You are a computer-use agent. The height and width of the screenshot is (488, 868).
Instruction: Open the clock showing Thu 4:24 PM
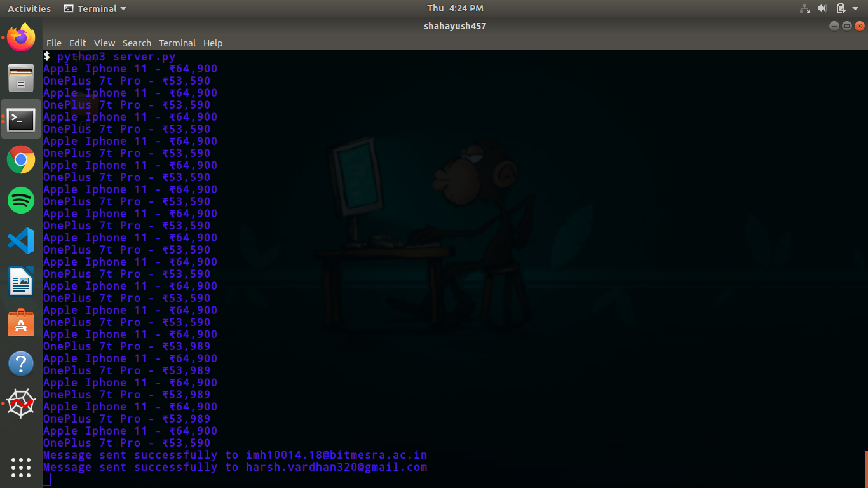pos(455,8)
